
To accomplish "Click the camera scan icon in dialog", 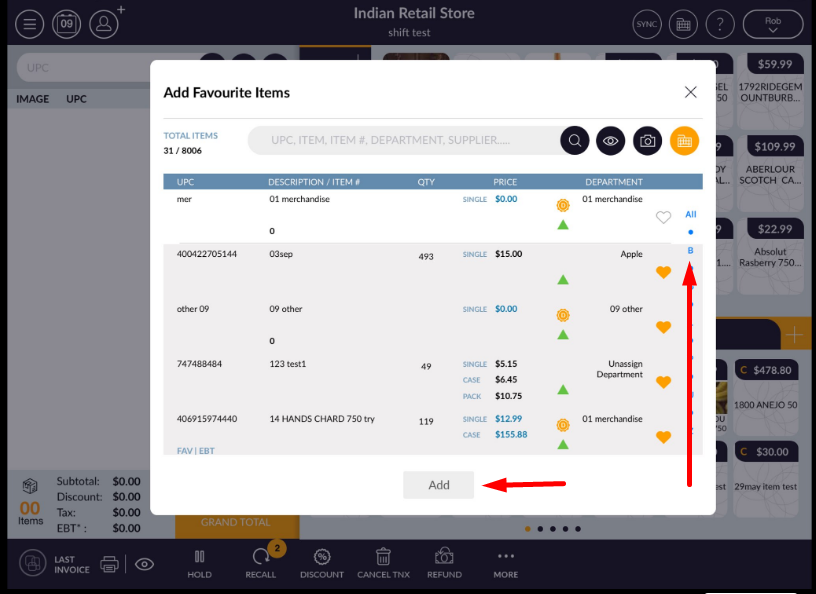I will point(648,141).
